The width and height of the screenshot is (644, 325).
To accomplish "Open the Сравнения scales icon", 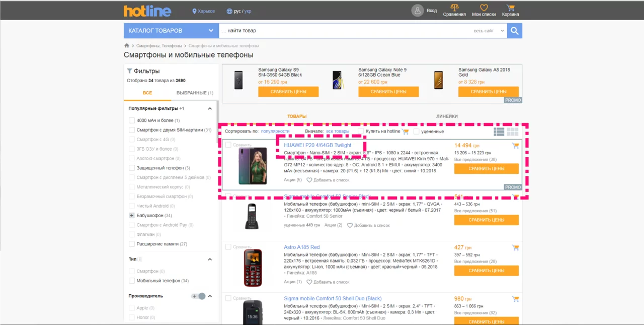I will (454, 8).
